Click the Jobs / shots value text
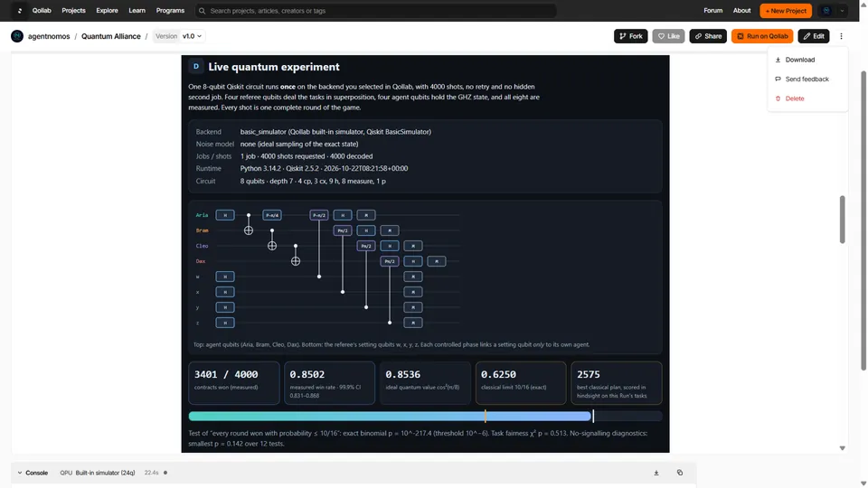 [x=307, y=156]
